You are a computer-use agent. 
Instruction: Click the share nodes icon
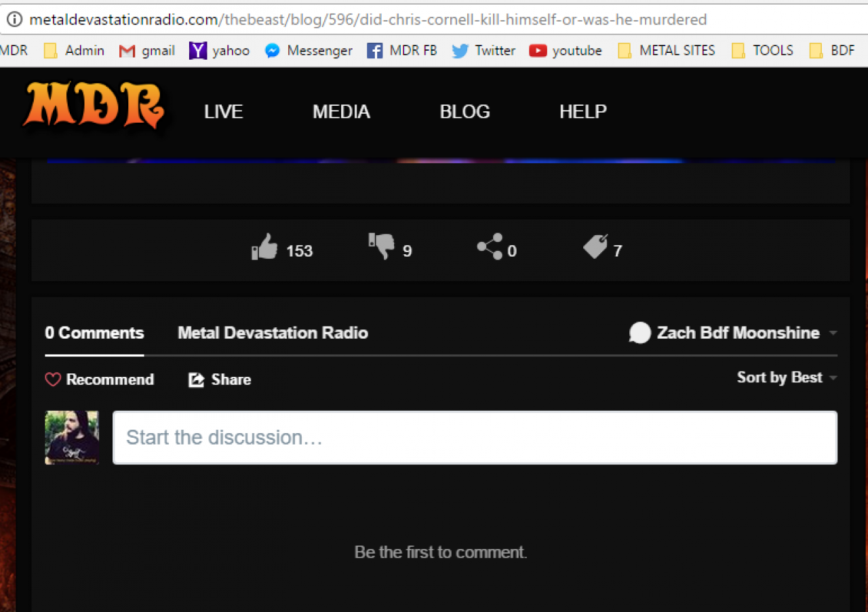tap(490, 247)
